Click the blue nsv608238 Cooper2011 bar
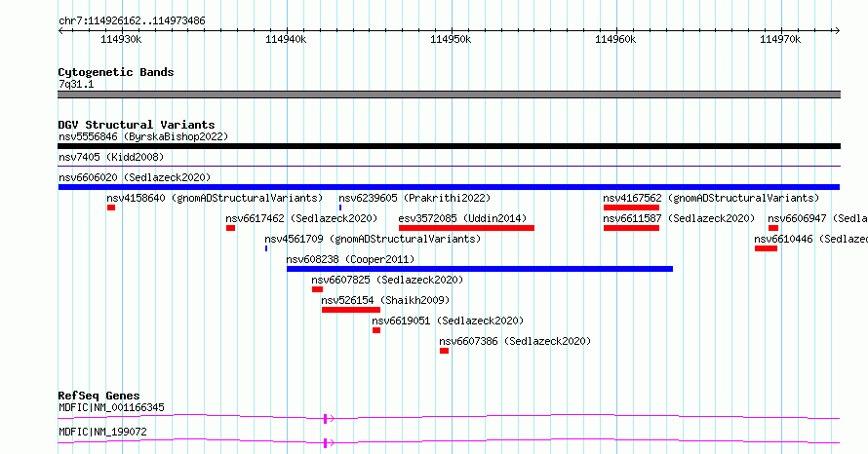Image resolution: width=868 pixels, height=454 pixels. click(480, 269)
